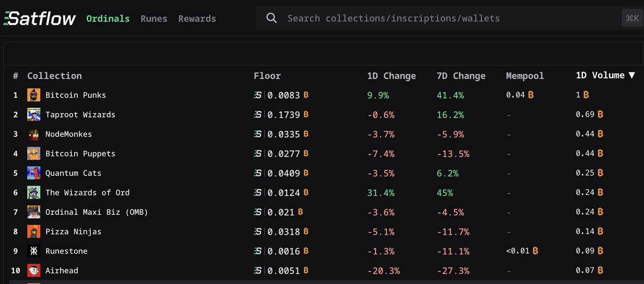
Task: Click the Bitcoin symbol after 0.1739
Action: 306,114
